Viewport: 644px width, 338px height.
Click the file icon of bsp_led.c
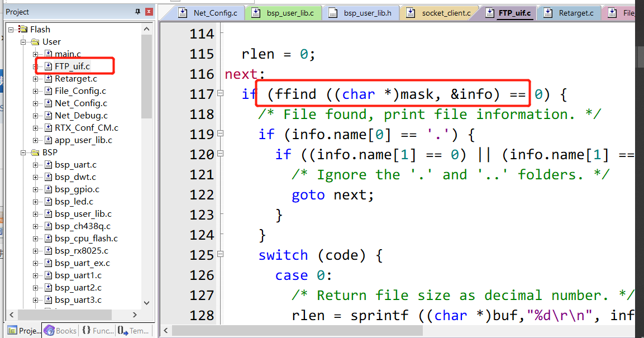point(48,202)
